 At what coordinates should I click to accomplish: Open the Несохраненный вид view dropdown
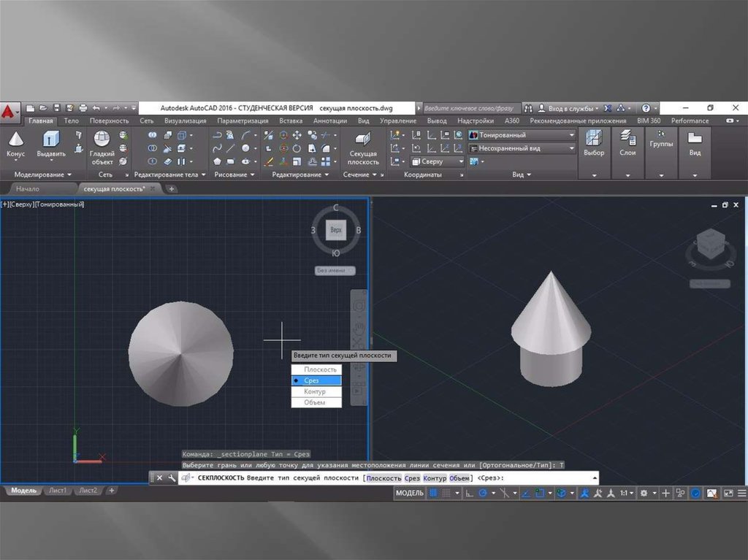point(522,148)
